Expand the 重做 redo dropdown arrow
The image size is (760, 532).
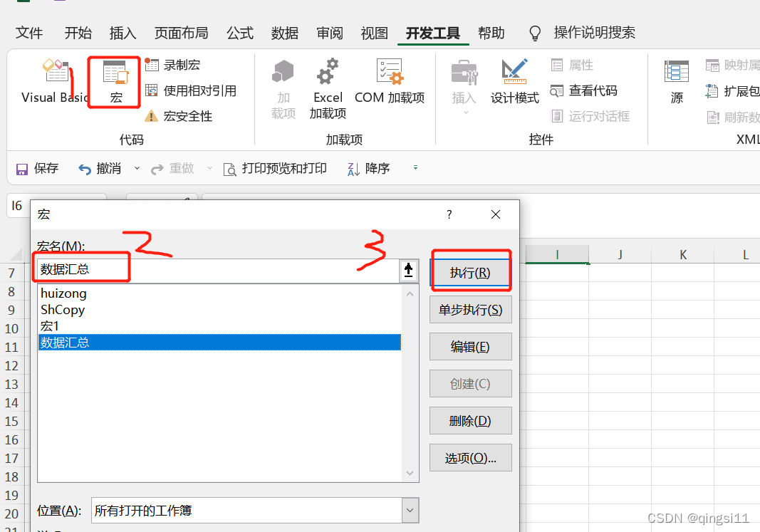coord(210,168)
